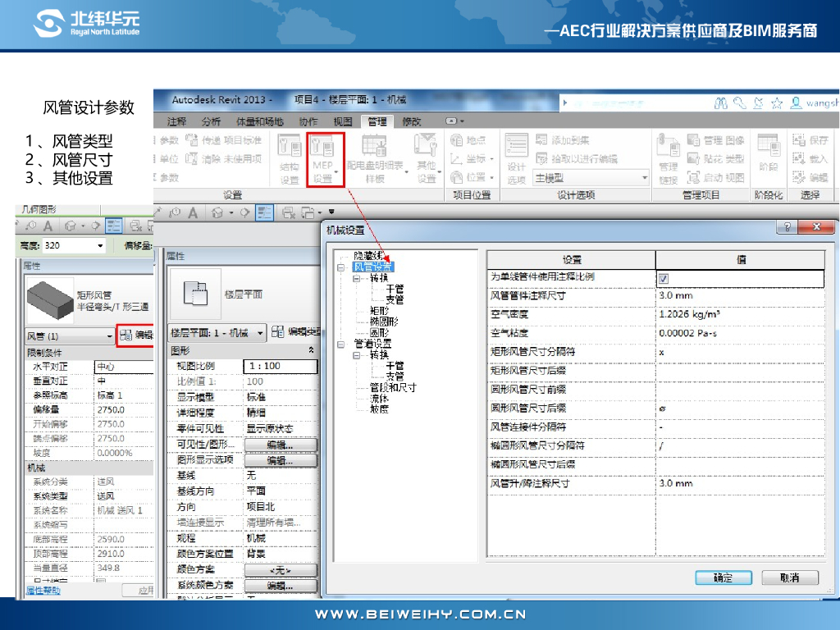This screenshot has width=840, height=630.
Task: Click 确定 in the 机械设置 dialog
Action: pos(724,577)
